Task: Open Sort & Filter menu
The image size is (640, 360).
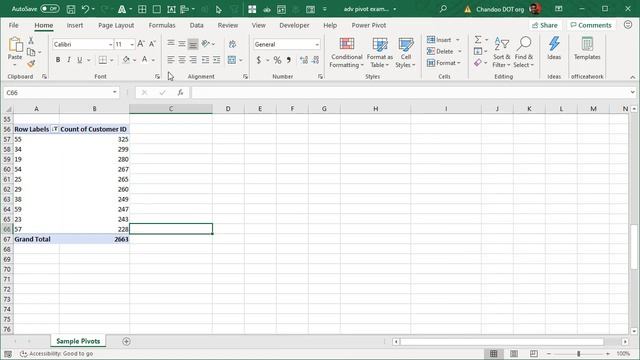Action: (x=502, y=53)
